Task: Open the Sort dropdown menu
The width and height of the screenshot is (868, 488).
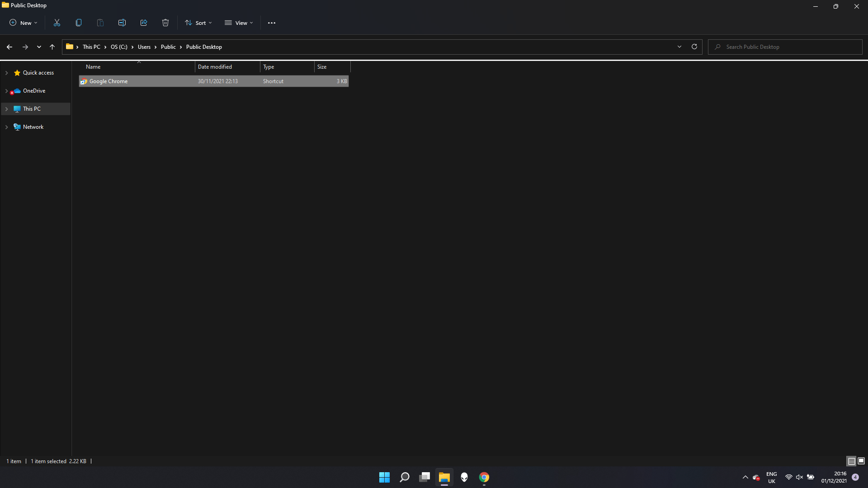Action: (198, 23)
